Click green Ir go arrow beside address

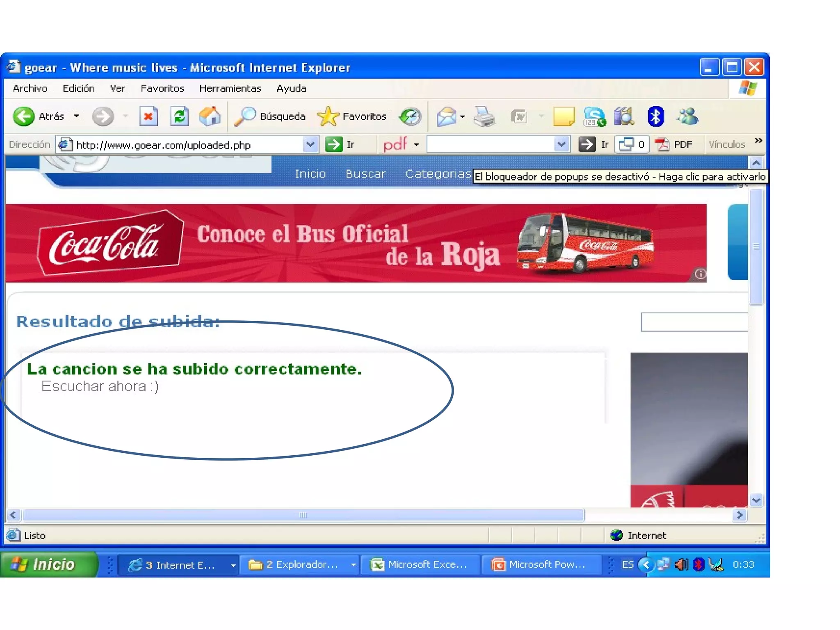(x=334, y=144)
